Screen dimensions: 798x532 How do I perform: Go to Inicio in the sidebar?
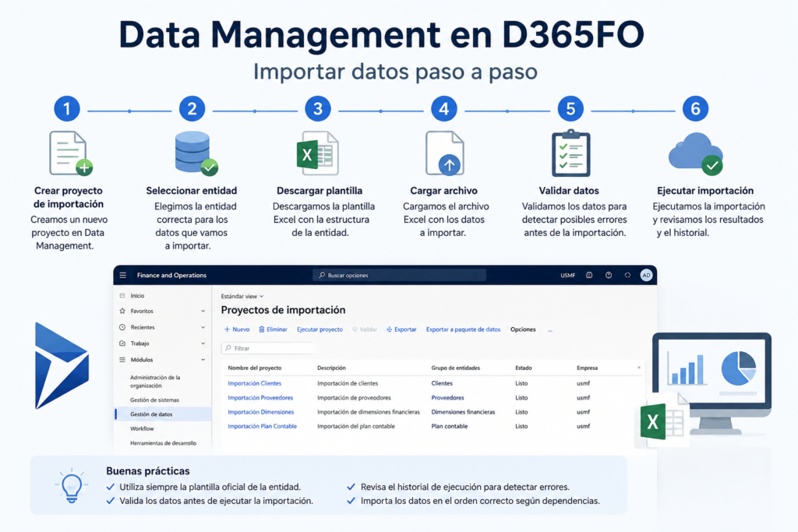(137, 295)
